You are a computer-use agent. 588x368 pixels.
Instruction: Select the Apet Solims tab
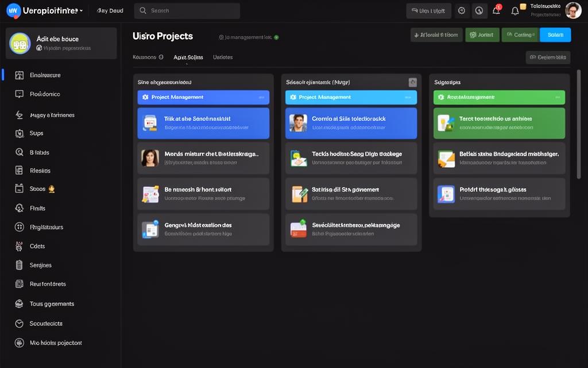click(188, 57)
